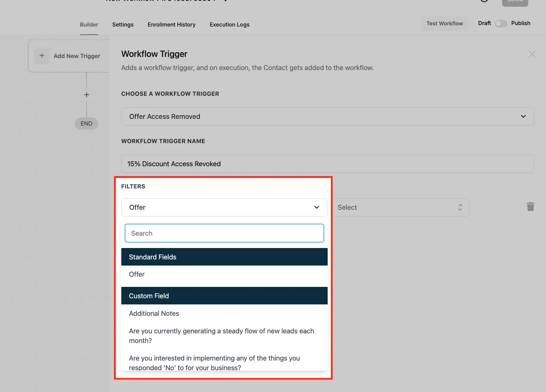546x392 pixels.
Task: Click the Test Workflow button
Action: pyautogui.click(x=445, y=23)
